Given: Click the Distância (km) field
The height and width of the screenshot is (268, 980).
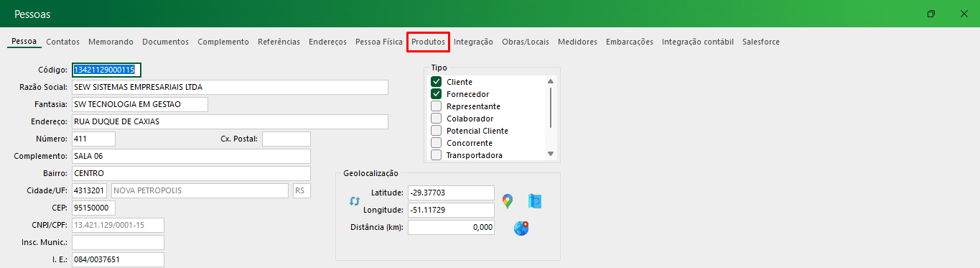Looking at the screenshot, I should point(451,227).
